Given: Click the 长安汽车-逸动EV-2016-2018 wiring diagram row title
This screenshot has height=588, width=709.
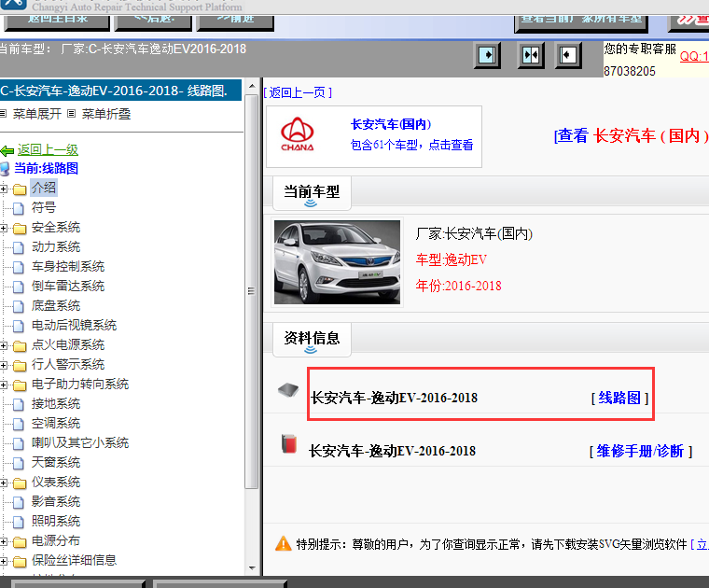Looking at the screenshot, I should [394, 398].
